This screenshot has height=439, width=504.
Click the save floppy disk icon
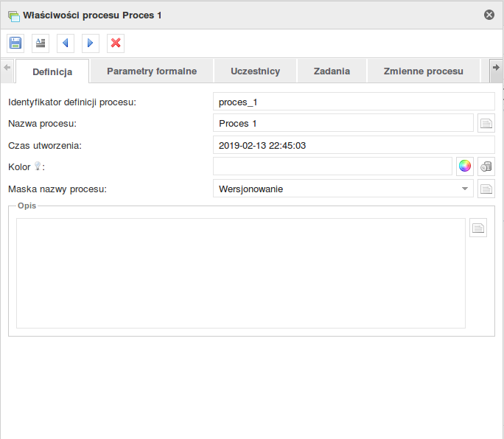coord(15,43)
